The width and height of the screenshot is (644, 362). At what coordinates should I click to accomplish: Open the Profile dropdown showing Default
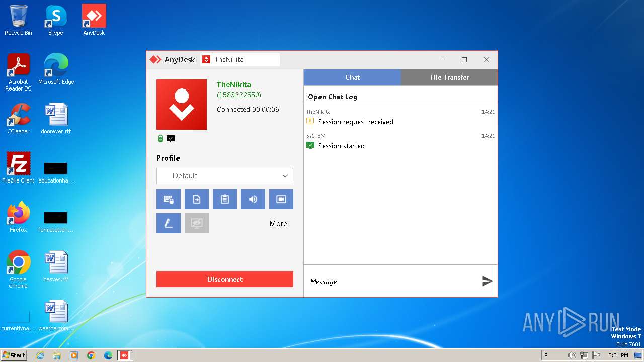pyautogui.click(x=225, y=176)
